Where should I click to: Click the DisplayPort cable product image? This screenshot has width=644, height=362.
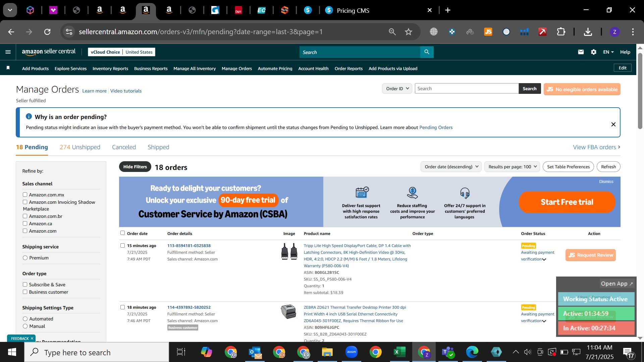point(289,251)
